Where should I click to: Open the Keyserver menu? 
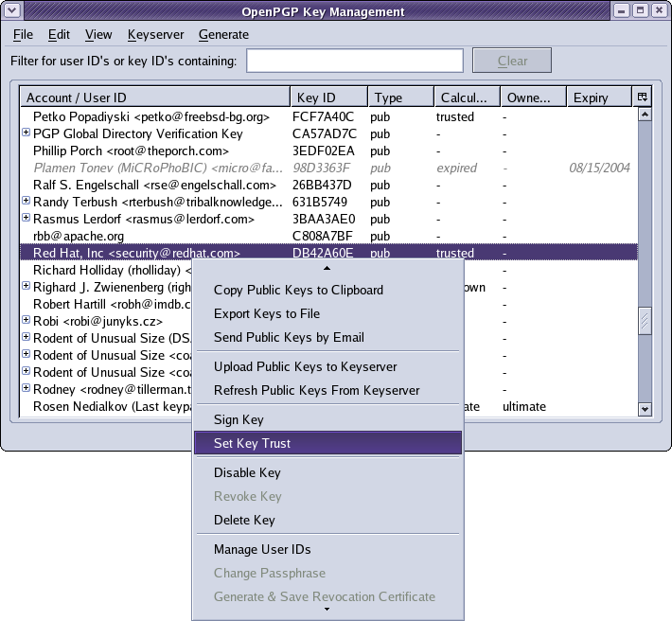pyautogui.click(x=155, y=34)
